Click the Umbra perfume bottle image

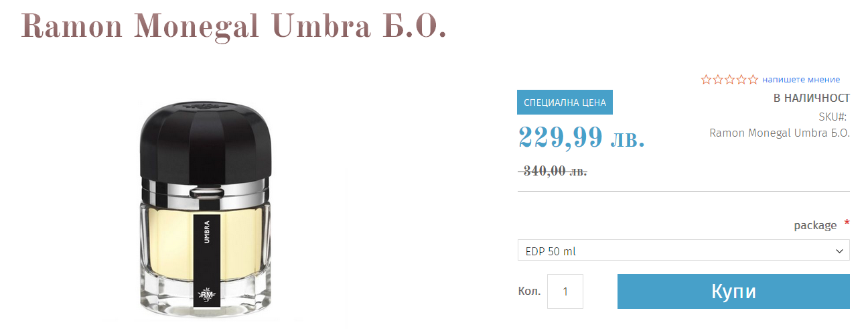tap(206, 209)
